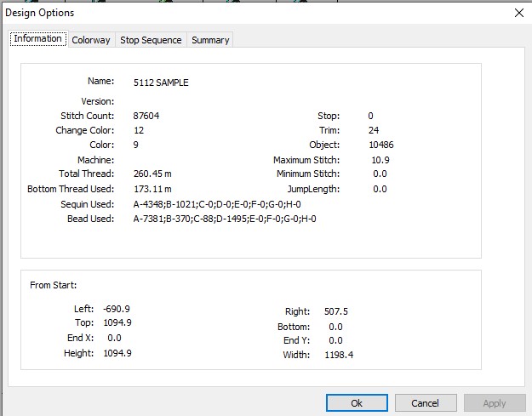Click the design name 5112 SAMPLE
The image size is (532, 416).
(161, 83)
